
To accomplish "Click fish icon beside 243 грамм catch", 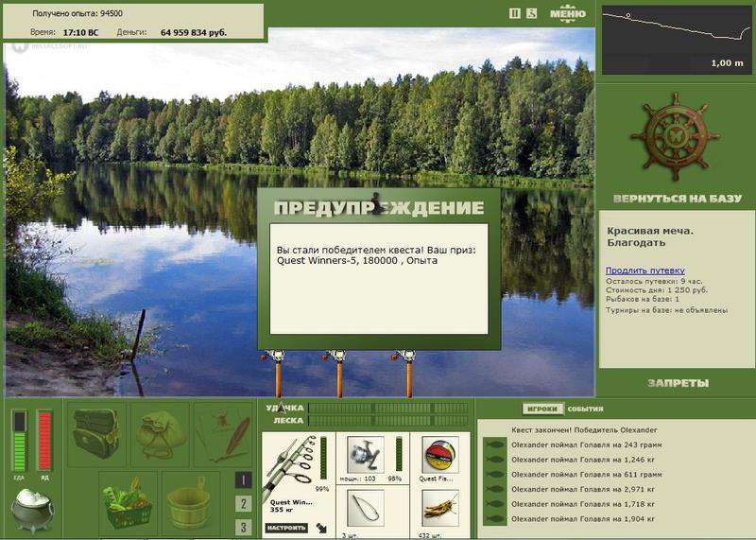I will (x=494, y=444).
